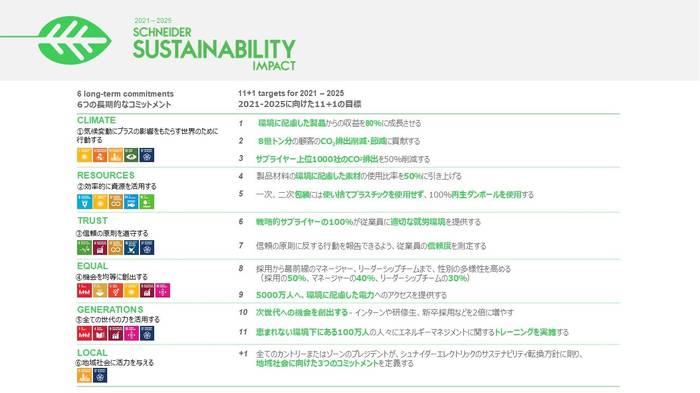This screenshot has width=700, height=393.
Task: Click the CLIMATE commitment heading
Action: coord(96,120)
